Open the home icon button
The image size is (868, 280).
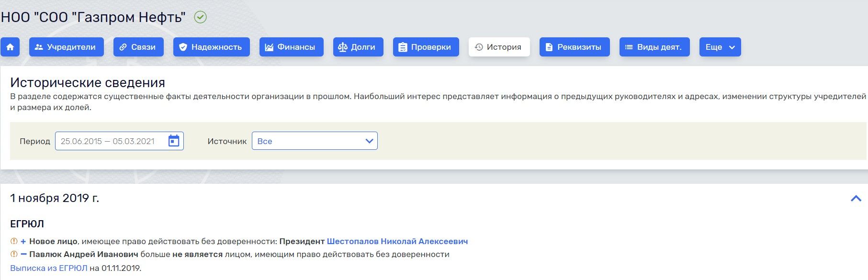click(x=10, y=47)
